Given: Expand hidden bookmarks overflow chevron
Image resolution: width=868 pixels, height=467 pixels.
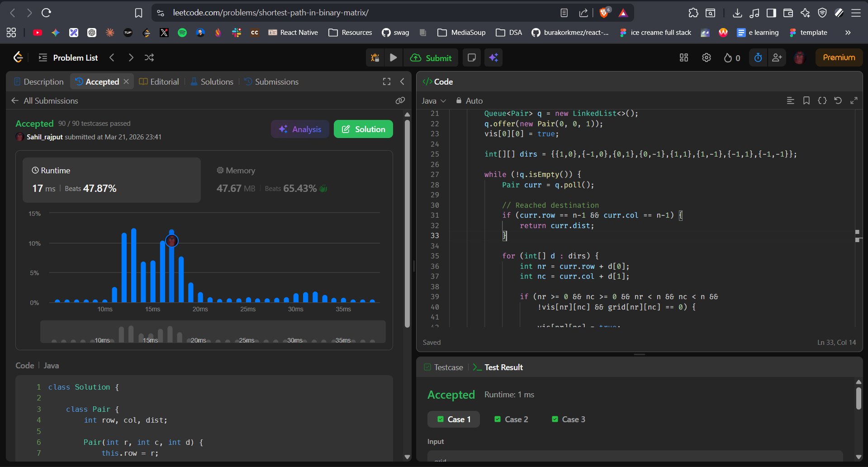Looking at the screenshot, I should (x=848, y=33).
